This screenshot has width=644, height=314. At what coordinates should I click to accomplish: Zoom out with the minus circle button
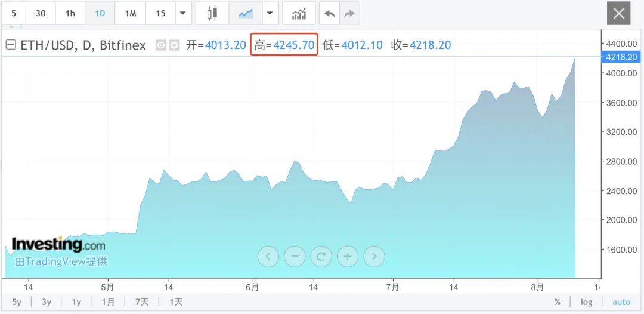point(295,257)
